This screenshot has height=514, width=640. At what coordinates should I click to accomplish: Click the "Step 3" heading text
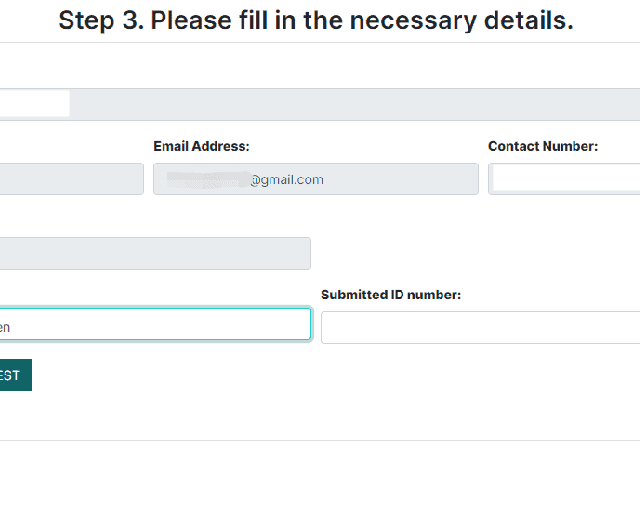[x=100, y=21]
